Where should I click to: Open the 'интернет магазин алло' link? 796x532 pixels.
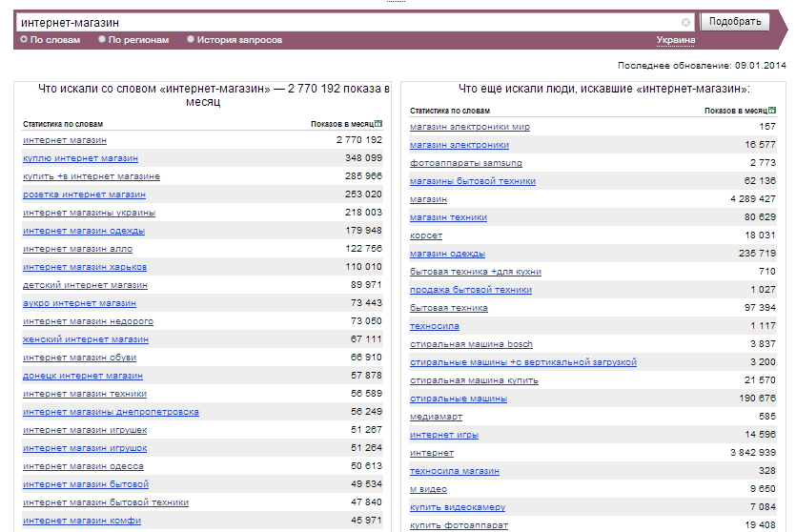(77, 249)
